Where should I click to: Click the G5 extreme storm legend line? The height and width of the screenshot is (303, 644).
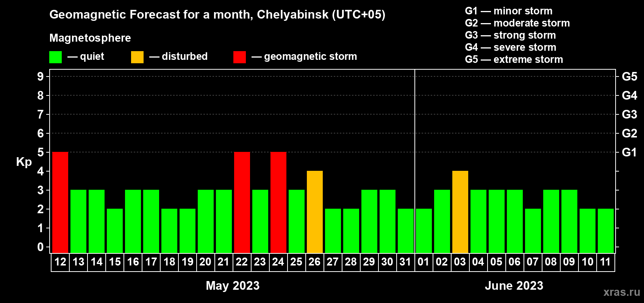click(514, 59)
